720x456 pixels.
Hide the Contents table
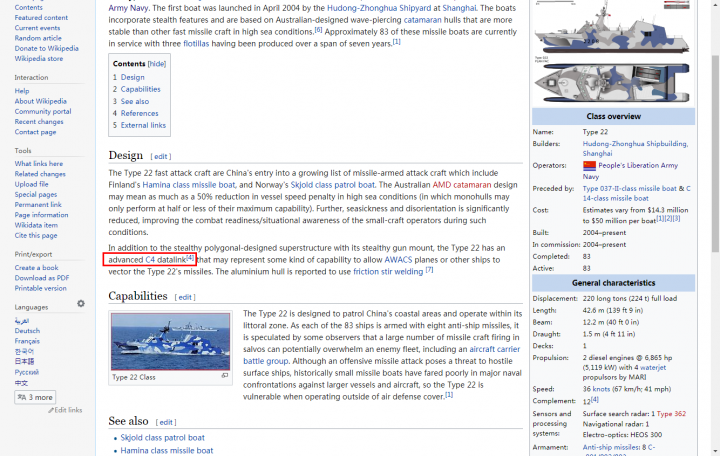157,64
